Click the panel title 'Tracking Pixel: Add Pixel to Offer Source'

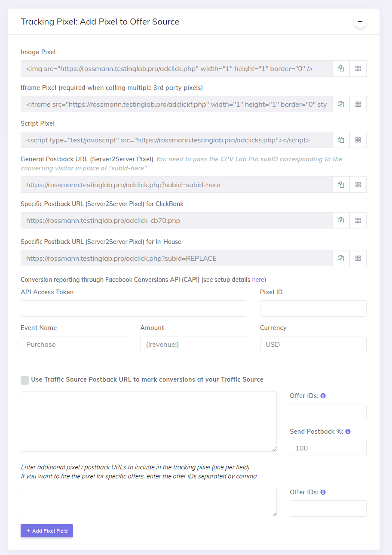point(100,22)
